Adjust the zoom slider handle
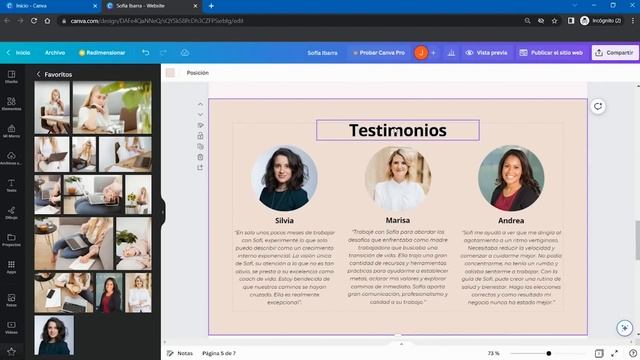640x360 pixels. click(x=549, y=353)
